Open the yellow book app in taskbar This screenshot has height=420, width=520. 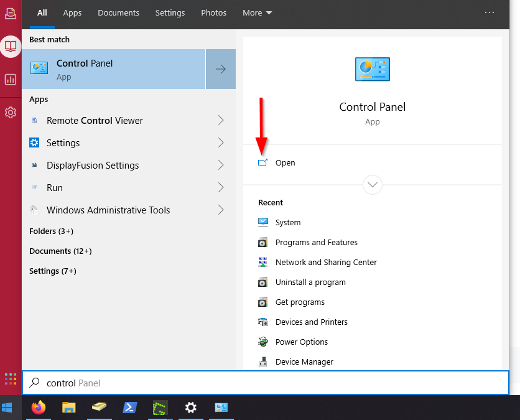[x=99, y=407]
